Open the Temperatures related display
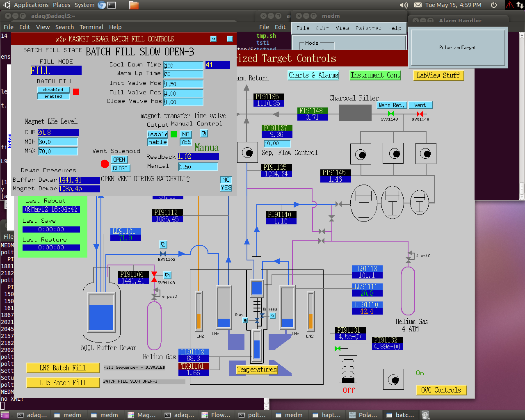 point(257,370)
